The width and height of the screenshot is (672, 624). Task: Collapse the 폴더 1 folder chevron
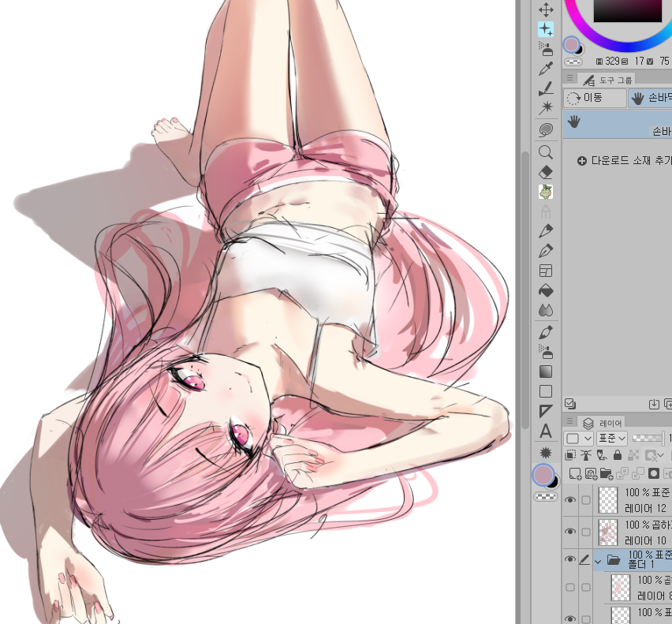point(598,561)
